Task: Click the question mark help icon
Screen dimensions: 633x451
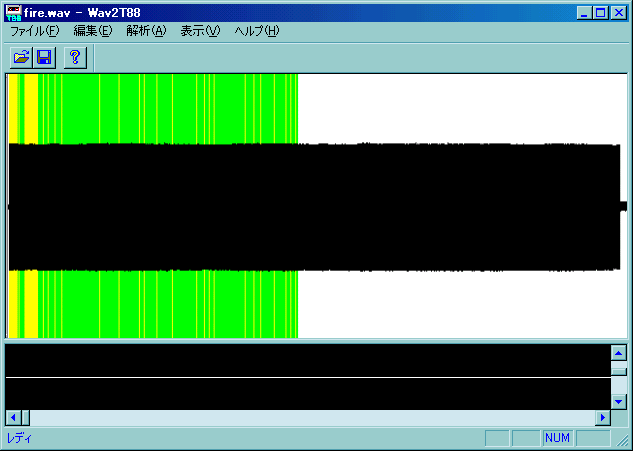Action: point(74,58)
